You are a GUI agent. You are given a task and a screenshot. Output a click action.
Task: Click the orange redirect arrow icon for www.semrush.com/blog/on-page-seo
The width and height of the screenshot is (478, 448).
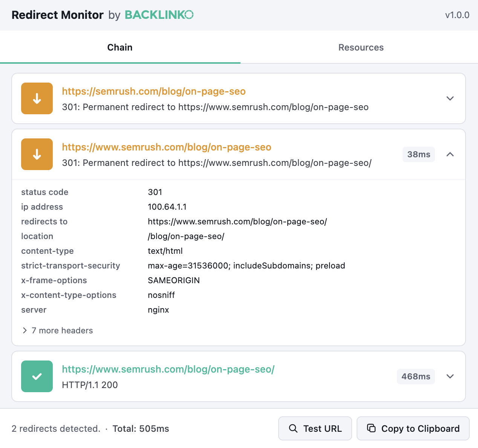(37, 154)
